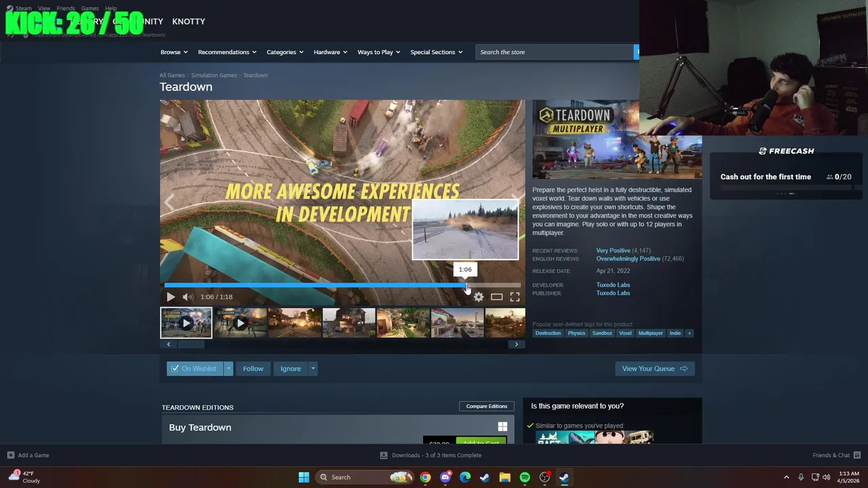Select the Destruction tag
The image size is (868, 488).
click(x=548, y=333)
